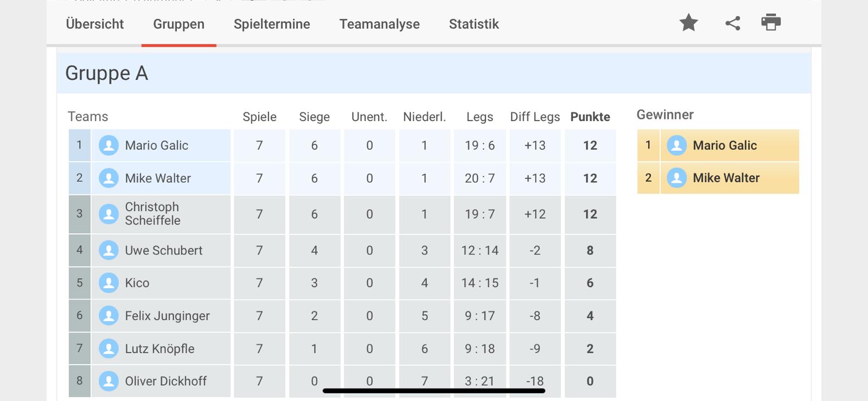The image size is (868, 401).
Task: Click Oliver Dickhoff's profile avatar
Action: 108,381
